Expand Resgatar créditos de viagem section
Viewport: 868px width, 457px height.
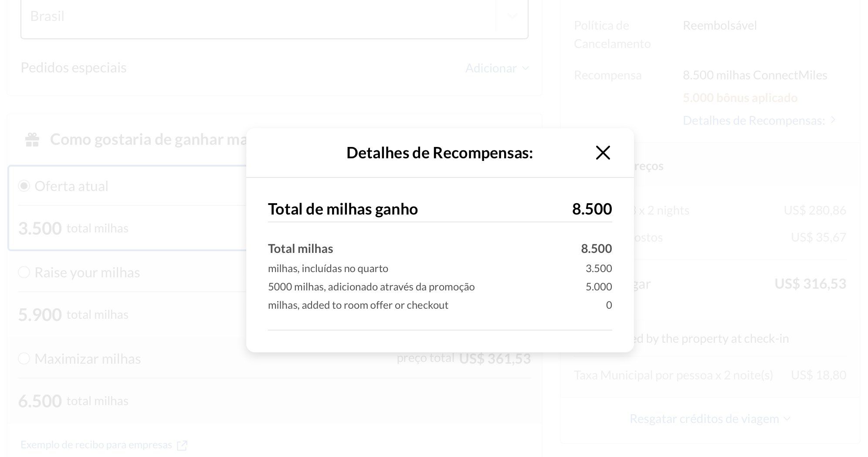(710, 419)
